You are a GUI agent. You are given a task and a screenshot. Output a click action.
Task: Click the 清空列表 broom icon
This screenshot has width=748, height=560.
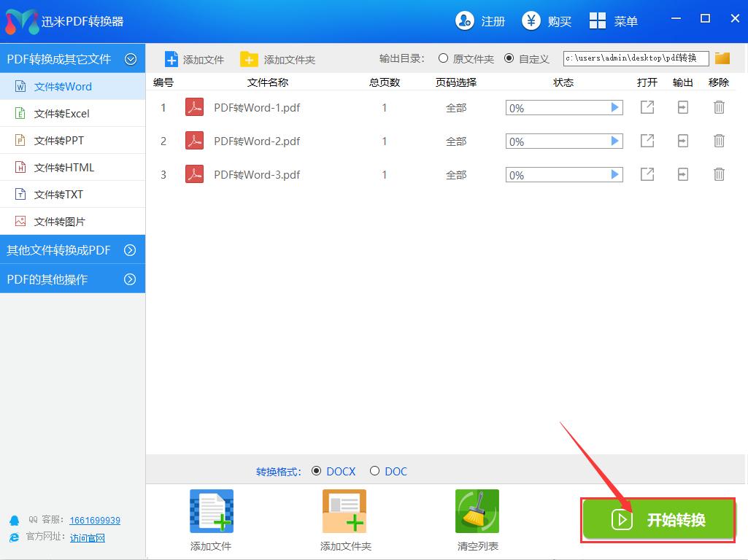477,510
